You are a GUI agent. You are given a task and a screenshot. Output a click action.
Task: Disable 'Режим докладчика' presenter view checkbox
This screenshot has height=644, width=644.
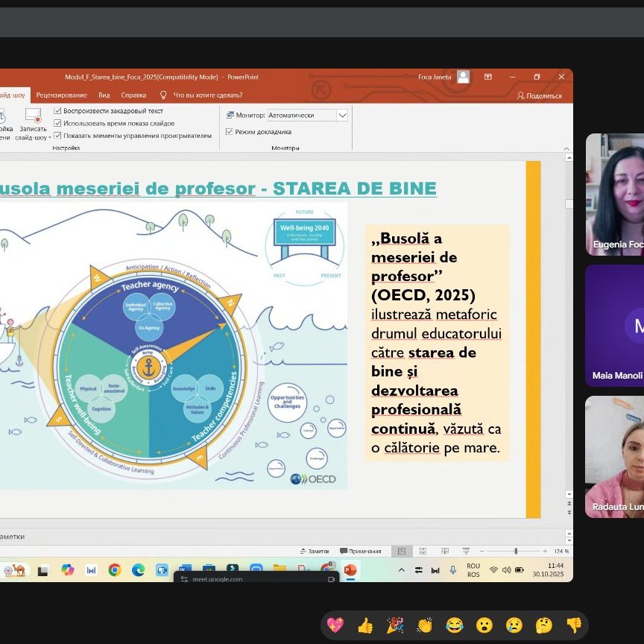click(230, 132)
